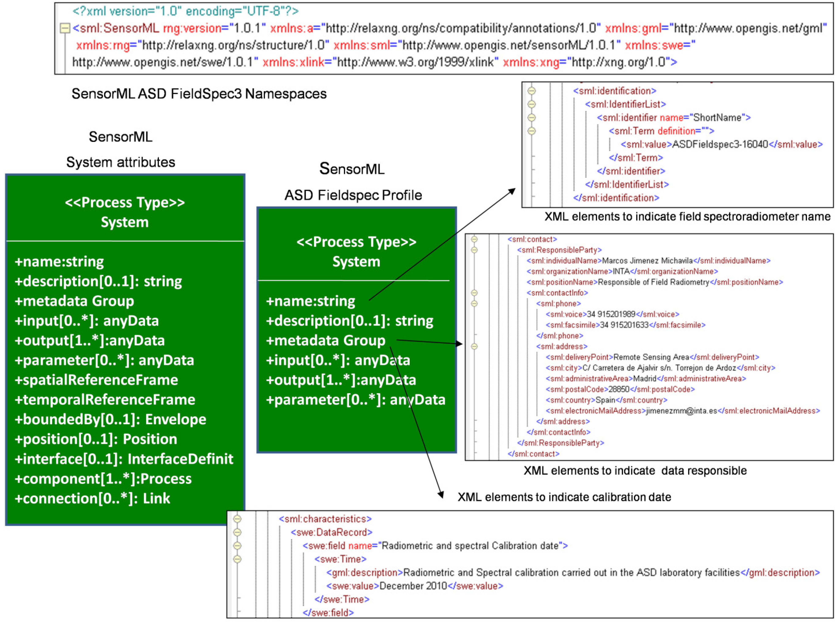The height and width of the screenshot is (624, 840).
Task: Click the closing swe:Time tag
Action: [x=342, y=600]
